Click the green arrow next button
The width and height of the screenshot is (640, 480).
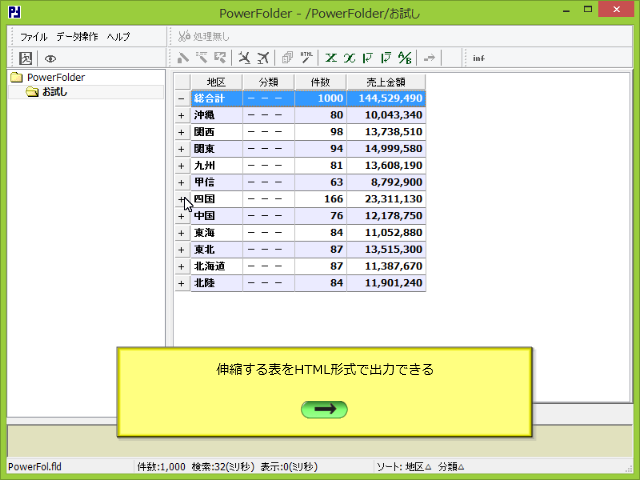click(324, 409)
